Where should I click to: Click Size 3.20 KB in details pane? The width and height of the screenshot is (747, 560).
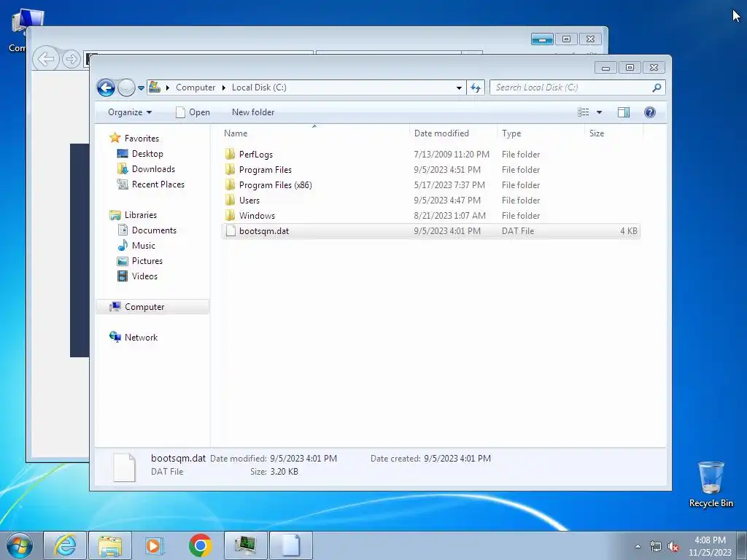284,472
